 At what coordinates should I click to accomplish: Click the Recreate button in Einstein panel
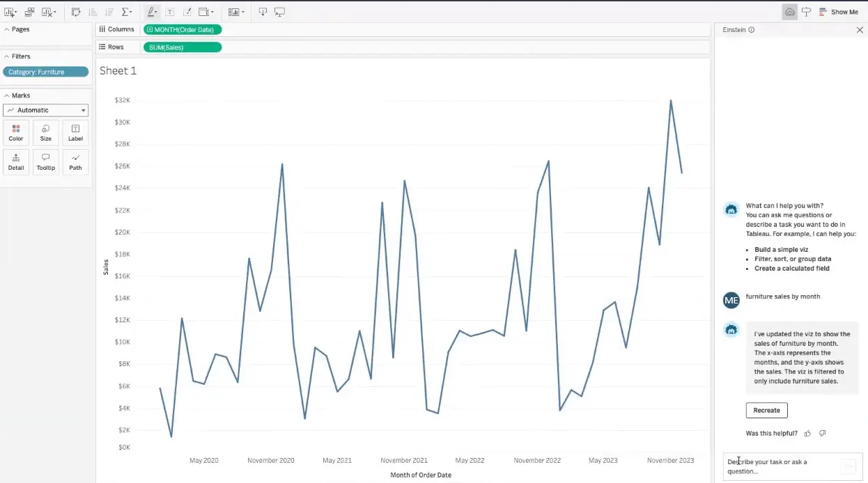pyautogui.click(x=766, y=410)
